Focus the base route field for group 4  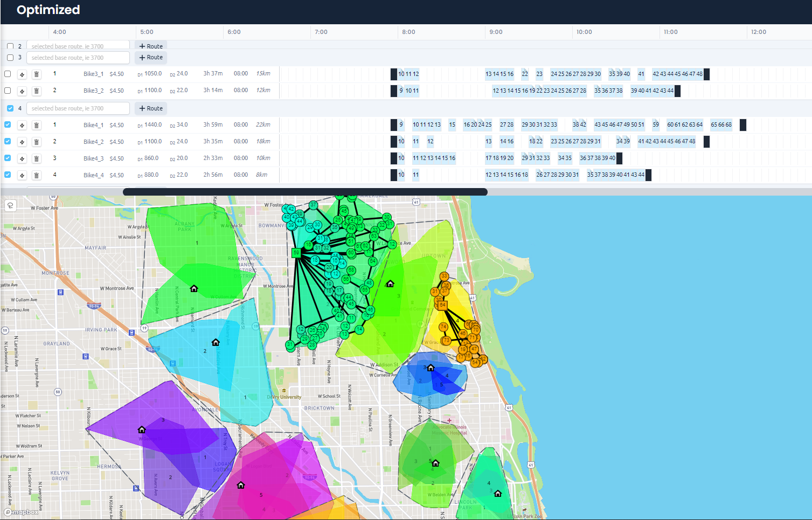pos(78,108)
